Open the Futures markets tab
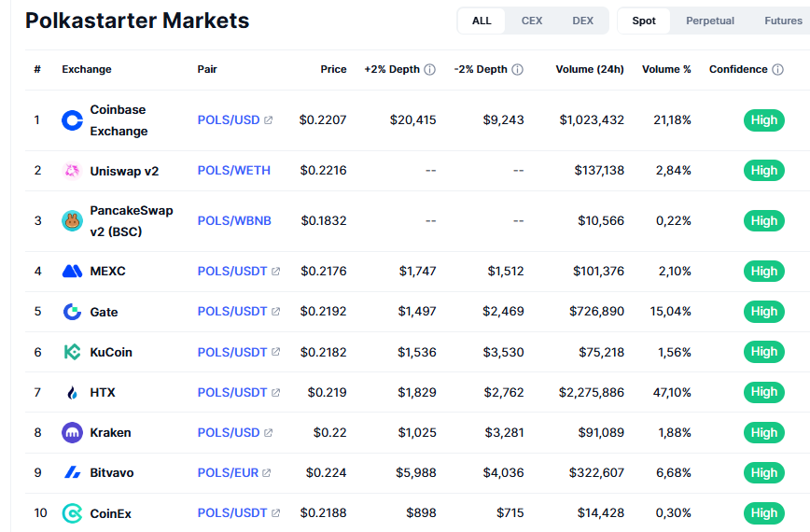This screenshot has height=532, width=810. pos(782,21)
